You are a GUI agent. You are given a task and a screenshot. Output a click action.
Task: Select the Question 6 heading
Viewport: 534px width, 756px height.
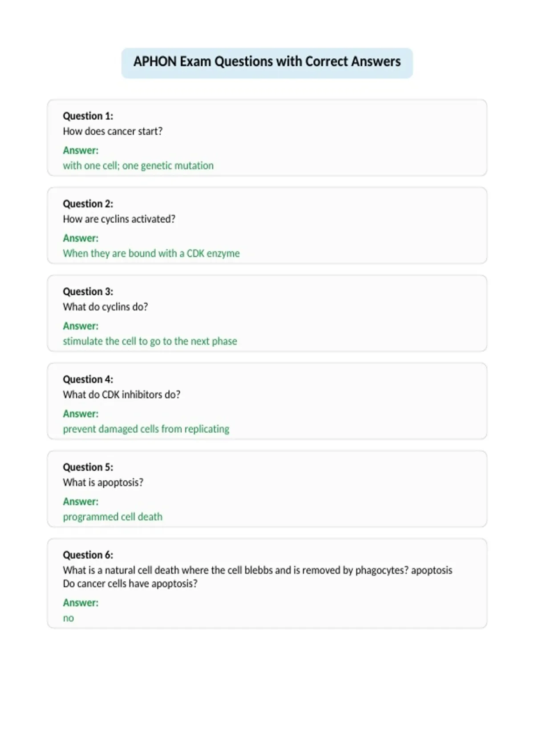(88, 555)
